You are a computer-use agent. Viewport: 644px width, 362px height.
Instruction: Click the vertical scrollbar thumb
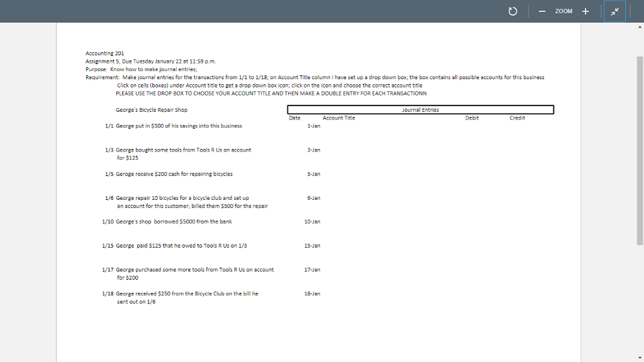tap(640, 151)
